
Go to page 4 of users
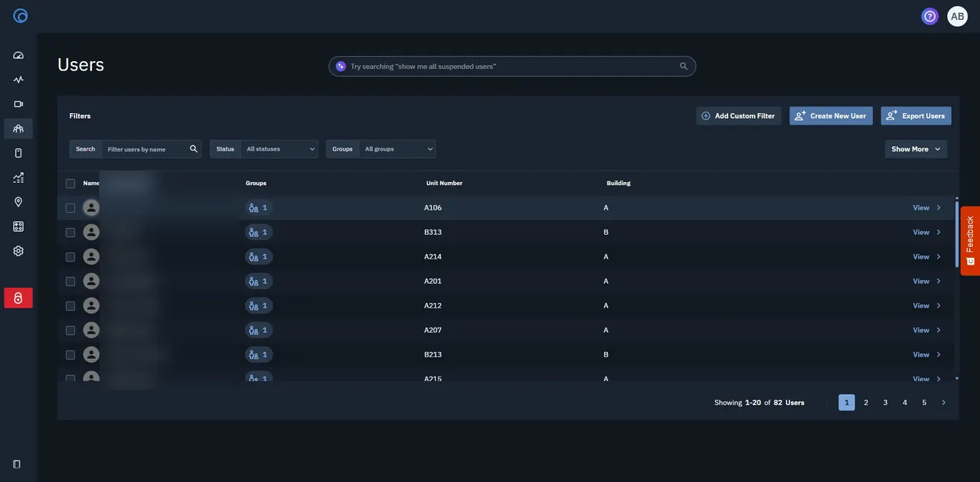click(x=905, y=402)
